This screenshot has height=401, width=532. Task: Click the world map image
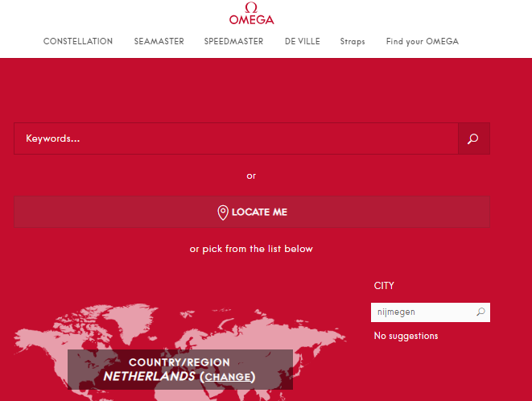(179, 352)
